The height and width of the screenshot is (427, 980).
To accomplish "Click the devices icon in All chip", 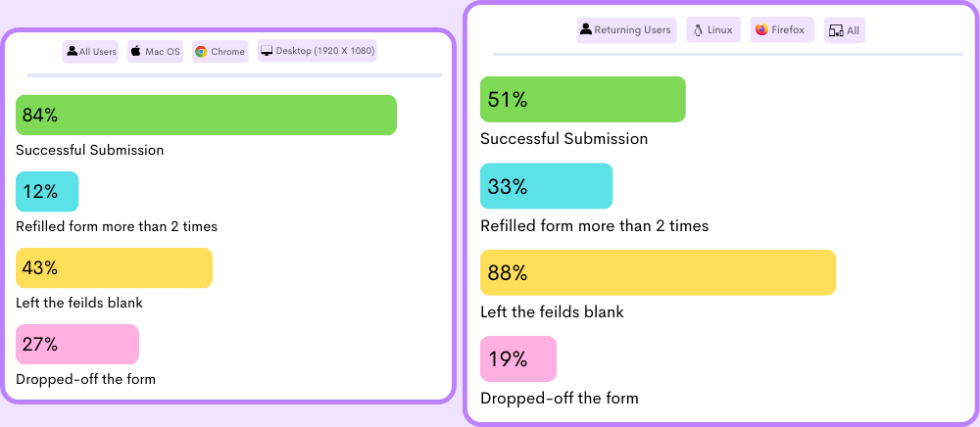I will (836, 31).
